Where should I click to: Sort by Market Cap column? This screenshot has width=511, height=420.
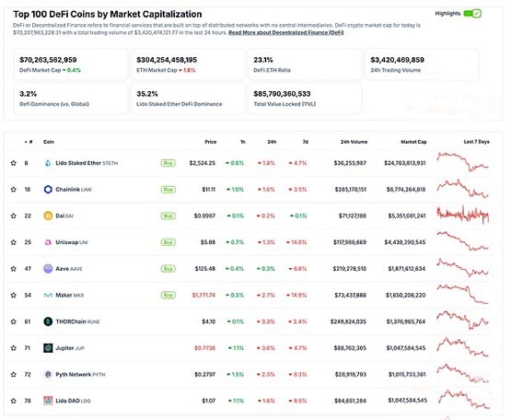pos(413,142)
